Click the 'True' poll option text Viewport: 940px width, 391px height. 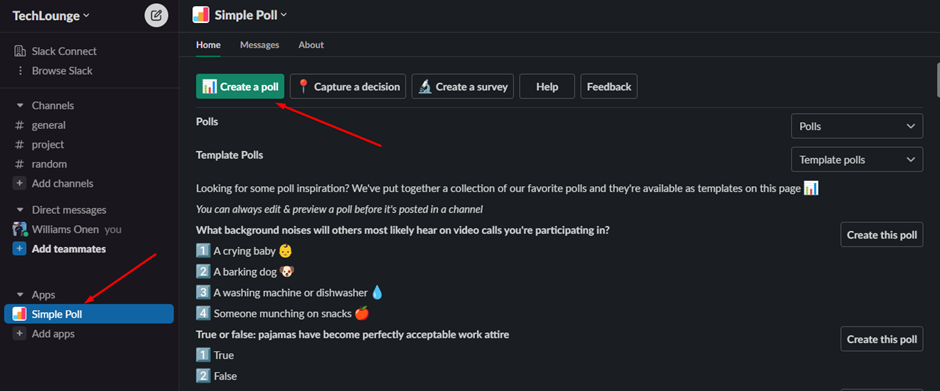[x=224, y=355]
